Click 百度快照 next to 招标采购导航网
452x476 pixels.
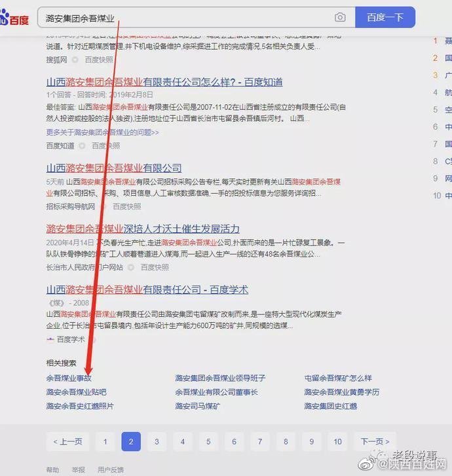click(127, 207)
